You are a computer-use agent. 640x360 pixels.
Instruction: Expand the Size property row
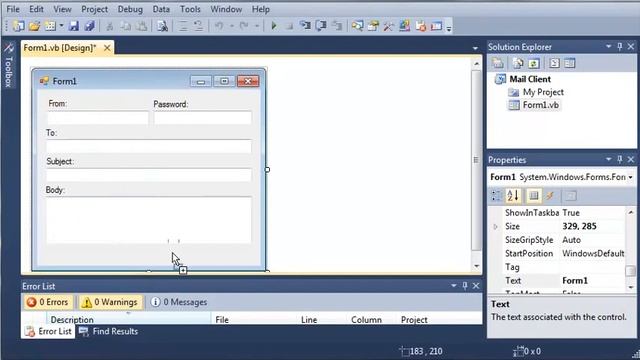point(496,227)
